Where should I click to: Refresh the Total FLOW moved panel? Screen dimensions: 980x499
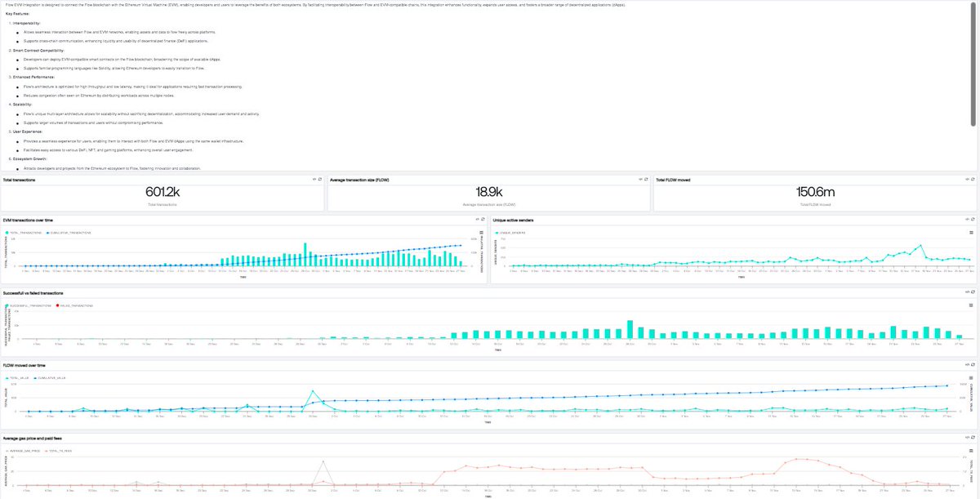point(973,179)
